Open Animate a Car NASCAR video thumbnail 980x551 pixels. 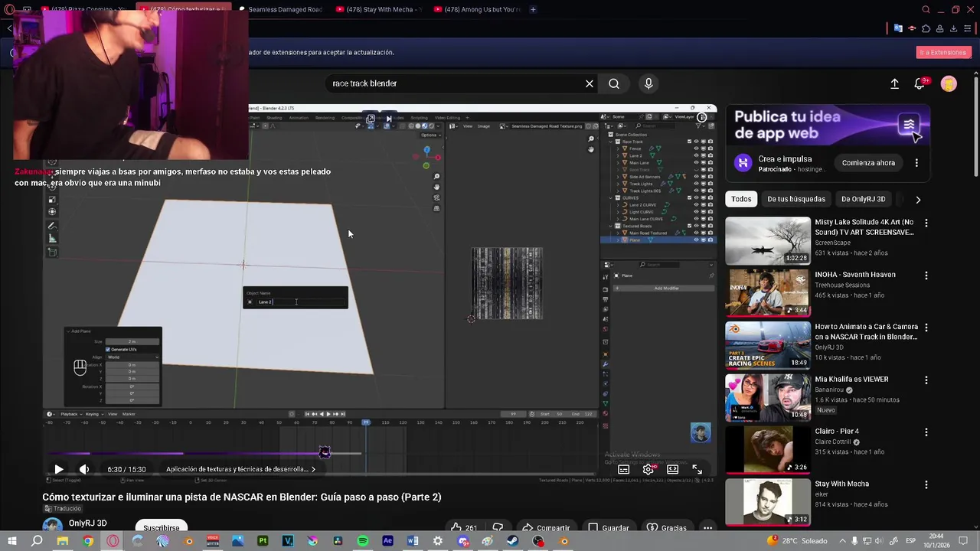768,345
